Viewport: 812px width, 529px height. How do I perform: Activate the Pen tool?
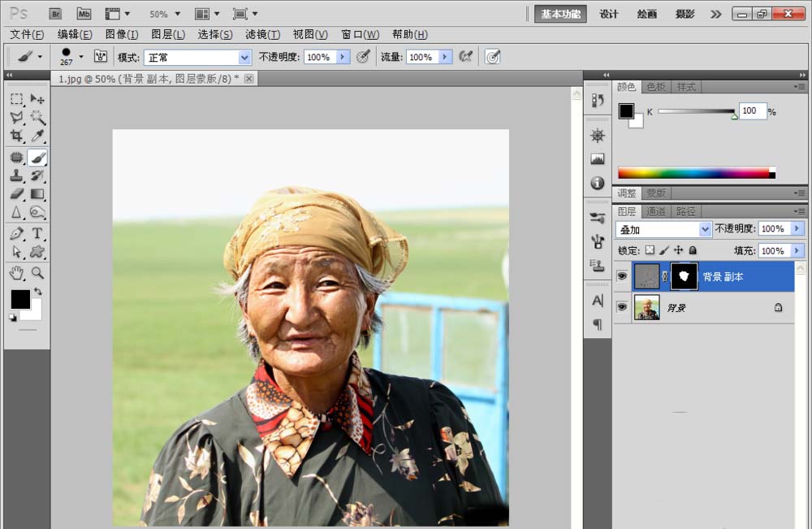click(x=16, y=234)
